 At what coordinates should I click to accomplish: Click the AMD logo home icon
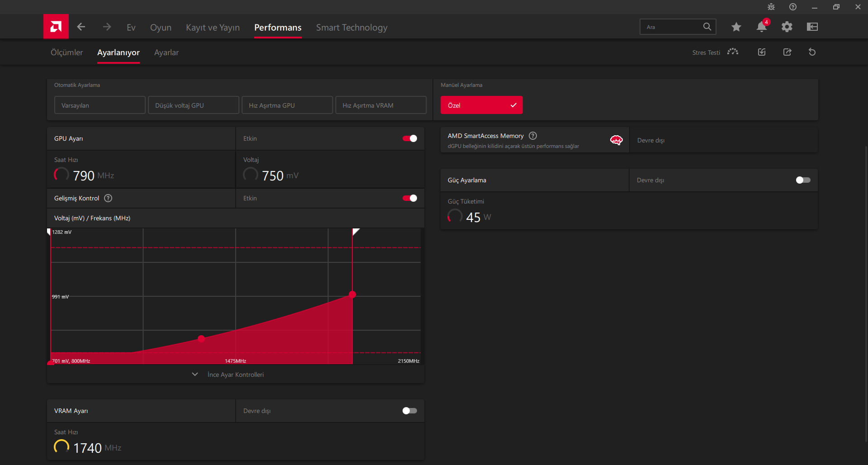pyautogui.click(x=56, y=27)
